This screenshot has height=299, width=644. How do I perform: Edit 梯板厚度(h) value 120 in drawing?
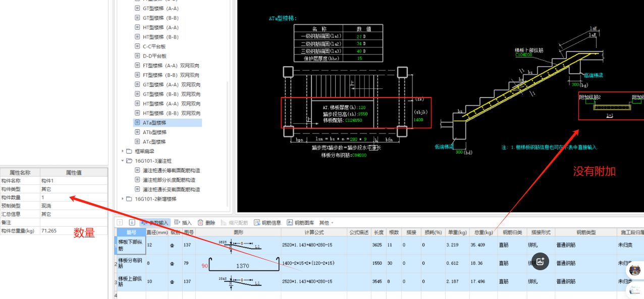click(361, 108)
